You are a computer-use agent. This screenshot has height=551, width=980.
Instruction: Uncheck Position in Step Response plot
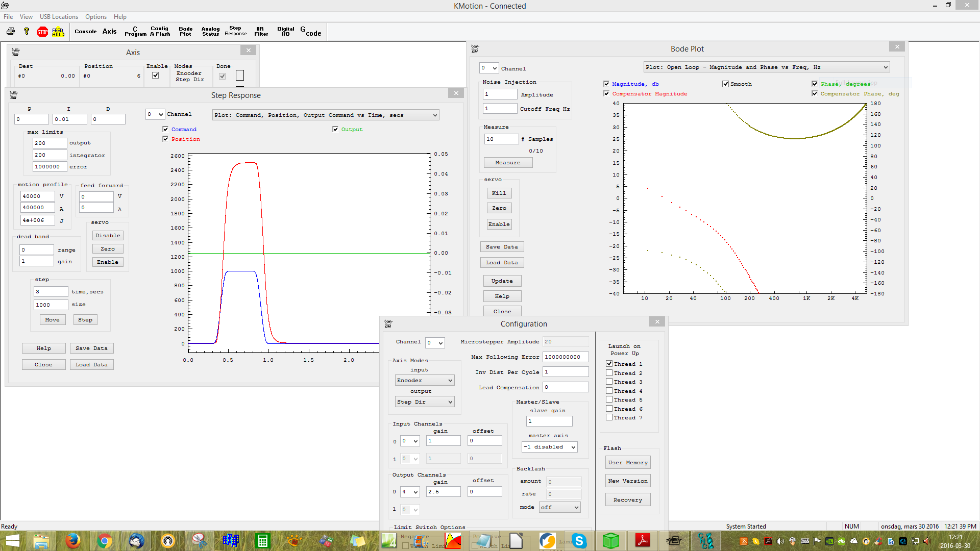click(x=165, y=139)
